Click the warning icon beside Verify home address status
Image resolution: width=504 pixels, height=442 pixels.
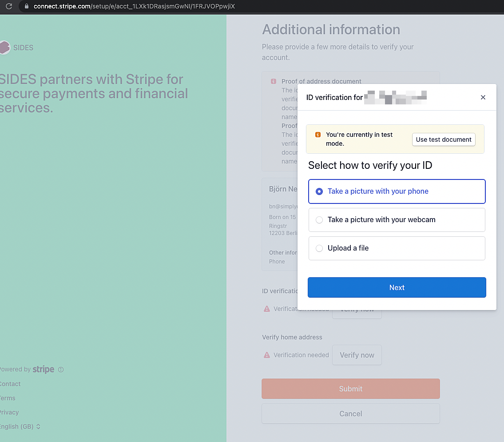click(x=267, y=355)
